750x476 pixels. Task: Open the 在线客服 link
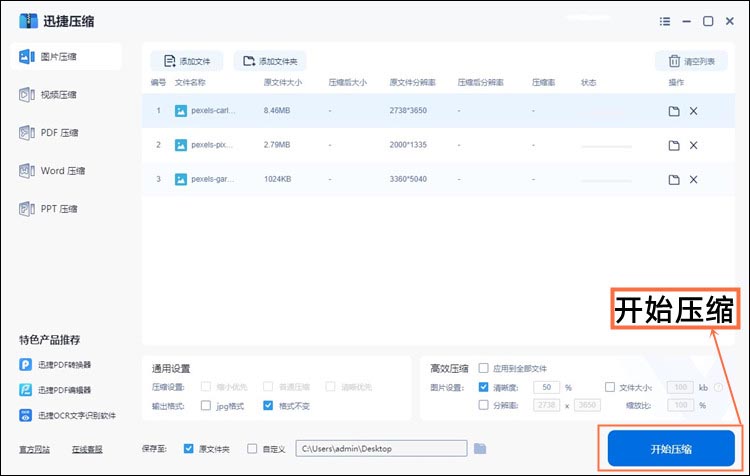pos(87,449)
